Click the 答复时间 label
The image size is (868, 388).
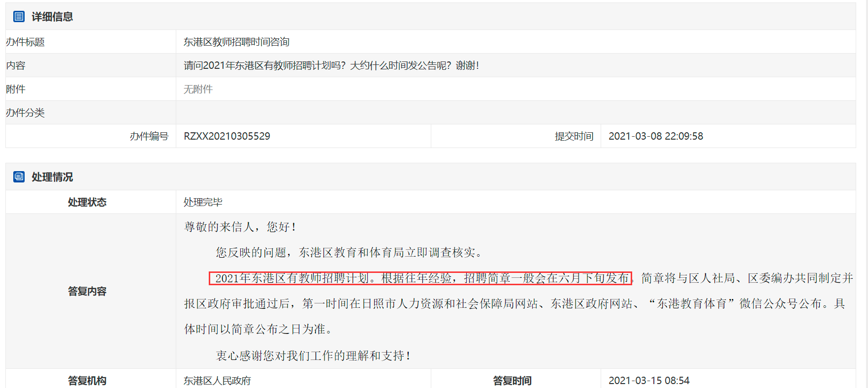(x=512, y=381)
